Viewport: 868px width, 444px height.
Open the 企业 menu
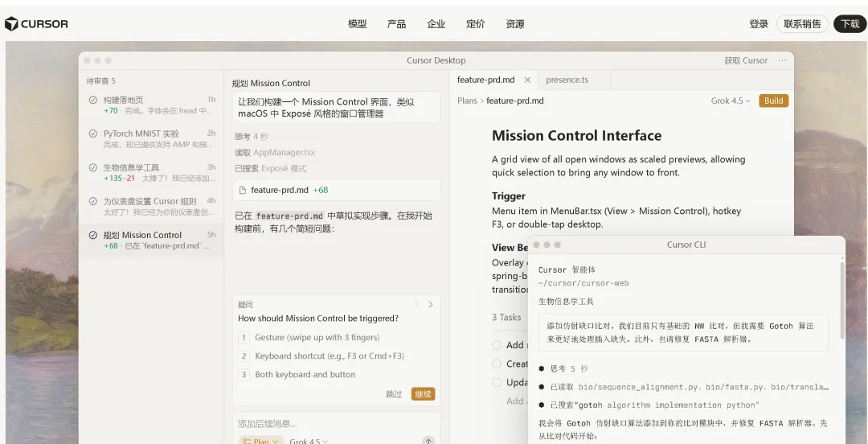pos(436,24)
